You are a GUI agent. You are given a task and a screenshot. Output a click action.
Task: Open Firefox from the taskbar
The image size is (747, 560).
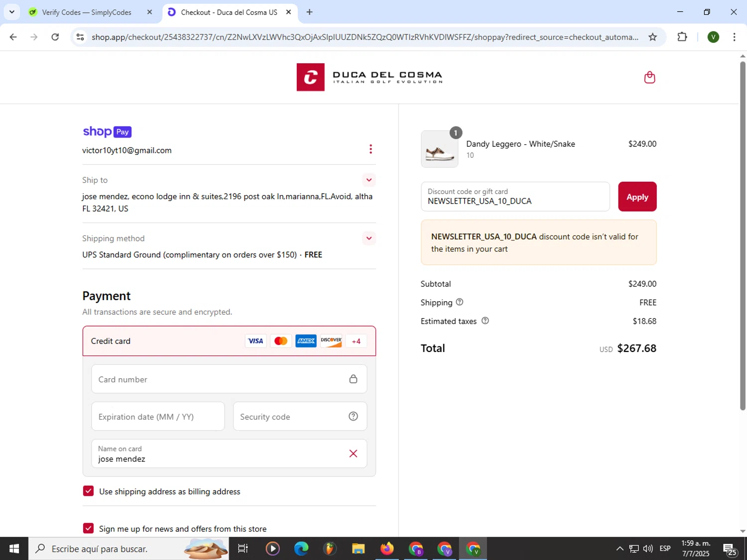[387, 549]
